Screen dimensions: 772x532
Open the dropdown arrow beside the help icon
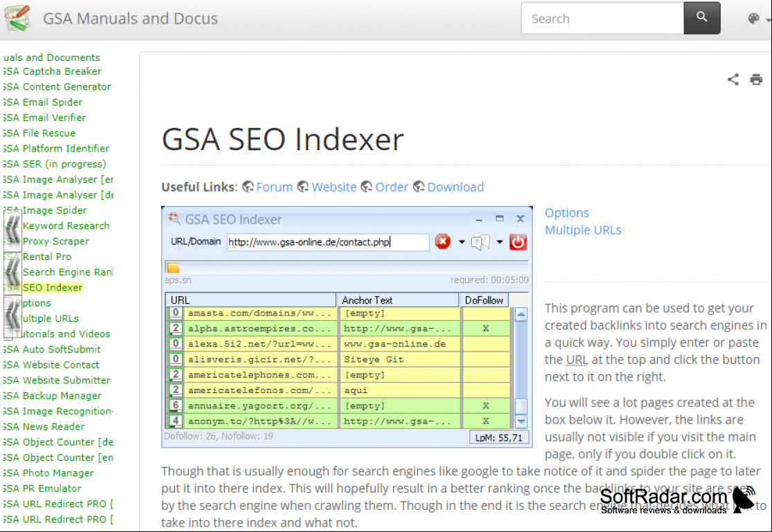pos(499,242)
